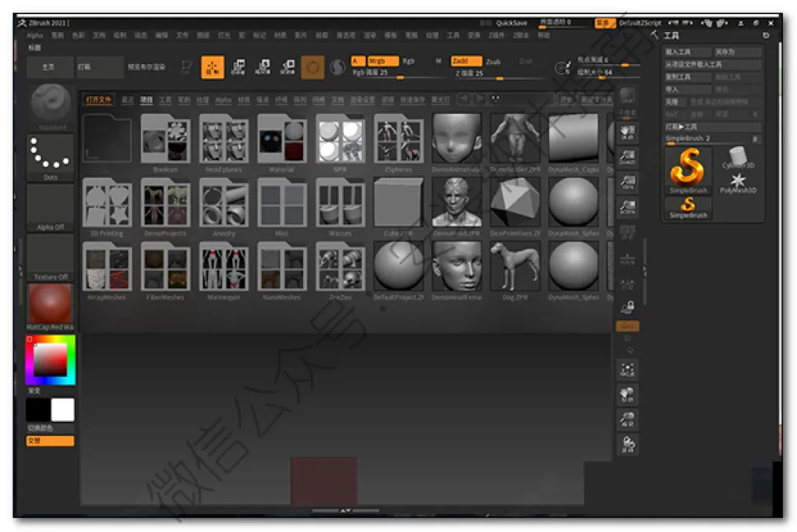This screenshot has height=532, width=797.
Task: Open the DemoProjects folder
Action: 165,208
